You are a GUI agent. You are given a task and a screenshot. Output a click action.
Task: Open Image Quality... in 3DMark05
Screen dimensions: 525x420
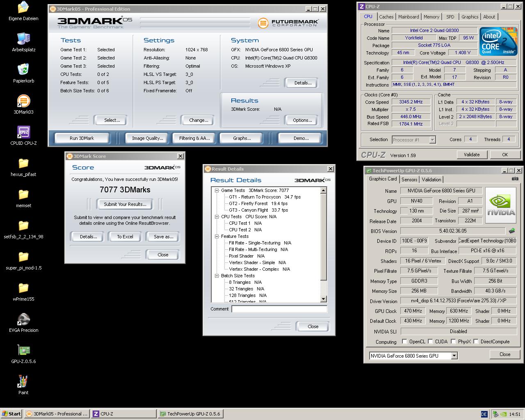coord(147,138)
